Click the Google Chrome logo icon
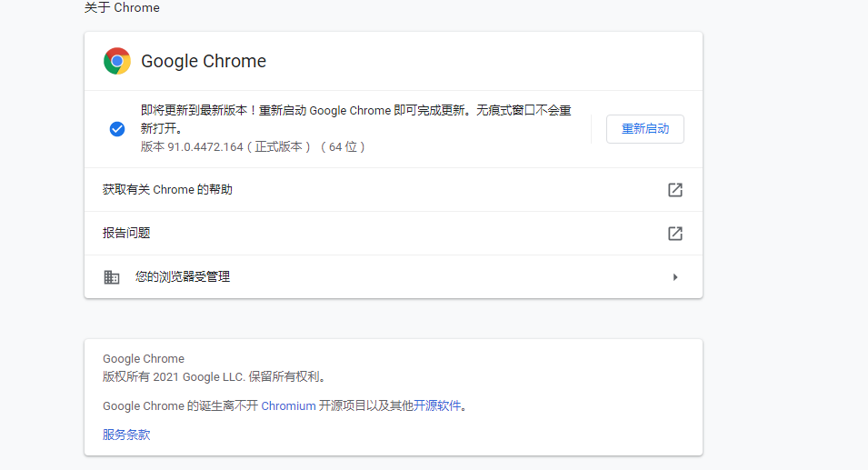The height and width of the screenshot is (470, 868). 117,61
